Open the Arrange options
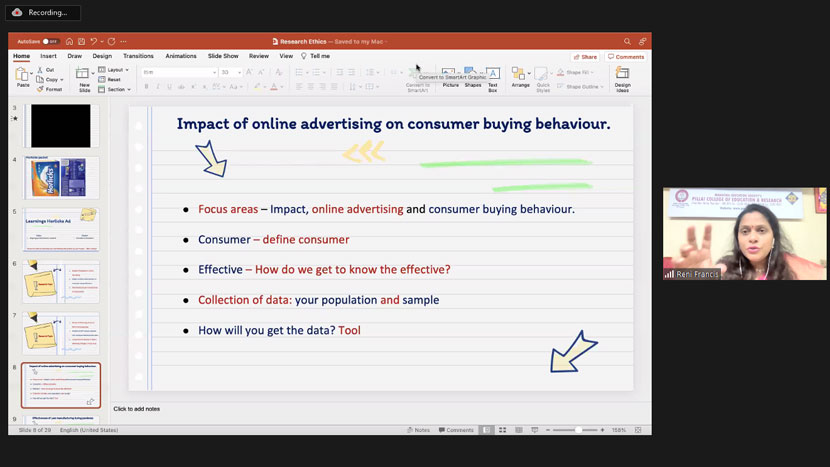This screenshot has width=830, height=467. [520, 76]
